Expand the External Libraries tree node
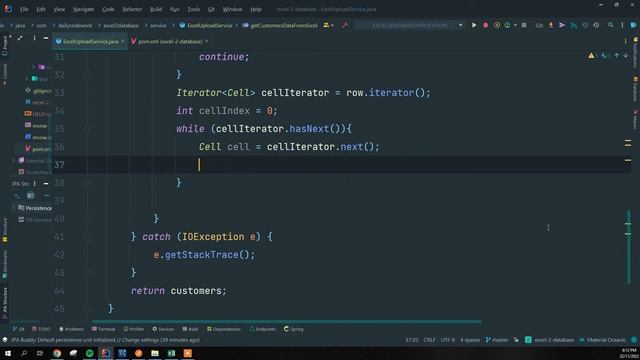The height and width of the screenshot is (360, 640). point(14,161)
